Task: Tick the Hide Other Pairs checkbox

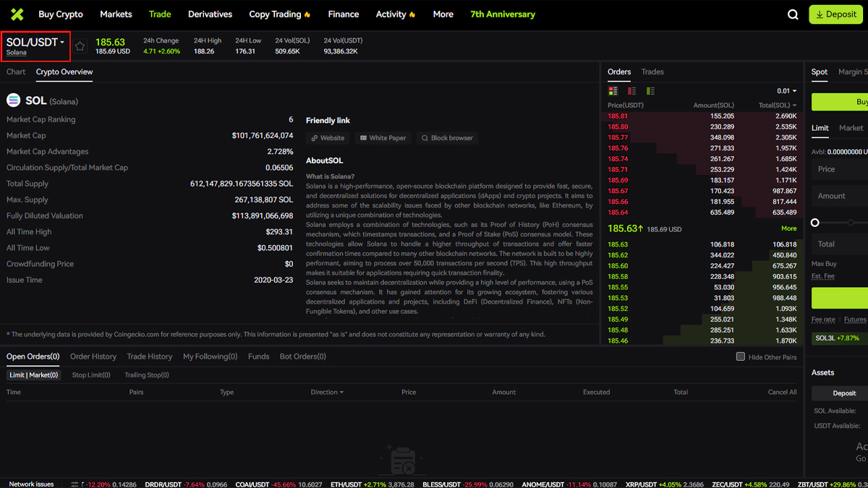Action: (740, 356)
